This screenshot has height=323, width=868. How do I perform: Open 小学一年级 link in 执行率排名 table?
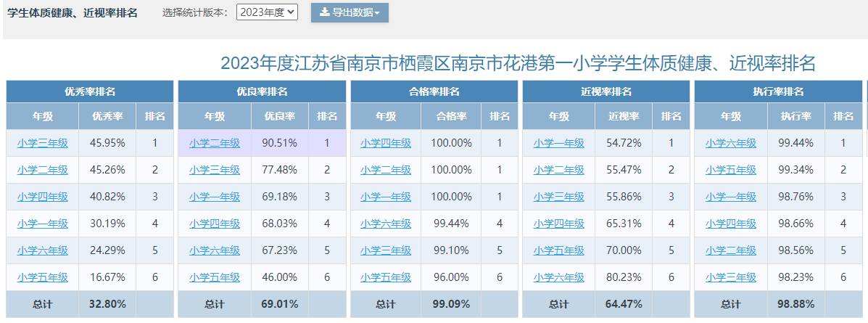(731, 197)
